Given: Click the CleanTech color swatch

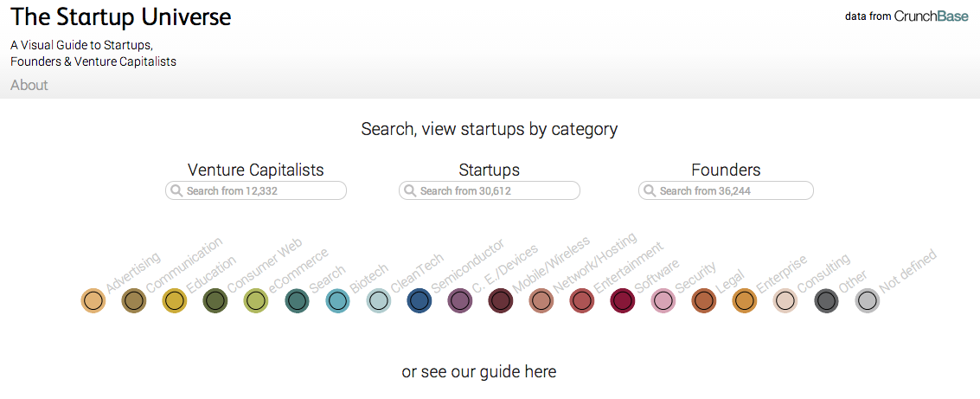Looking at the screenshot, I should [x=379, y=300].
